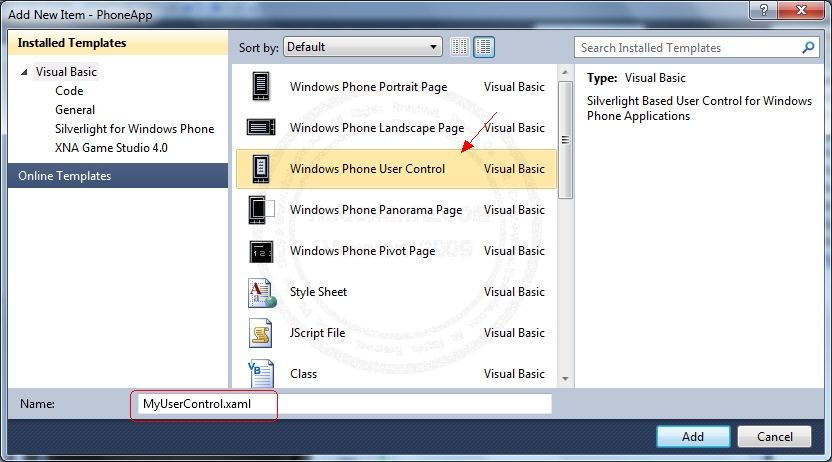Select the Style Sheet template icon
The height and width of the screenshot is (462, 832).
[x=262, y=293]
